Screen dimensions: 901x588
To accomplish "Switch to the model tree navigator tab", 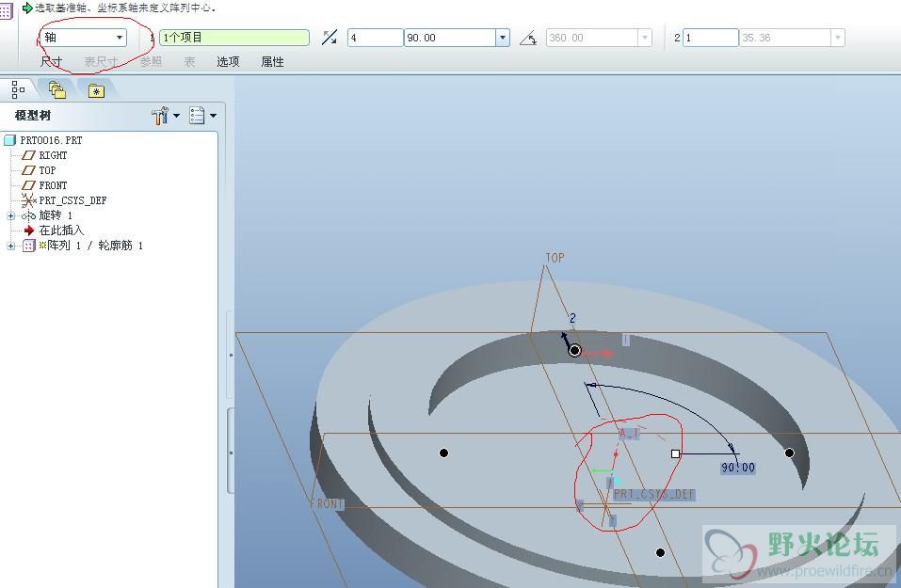I will (19, 89).
